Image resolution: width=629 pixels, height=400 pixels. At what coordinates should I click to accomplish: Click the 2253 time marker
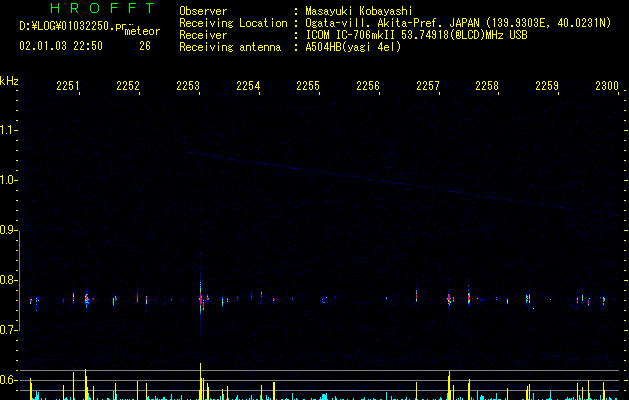(188, 85)
